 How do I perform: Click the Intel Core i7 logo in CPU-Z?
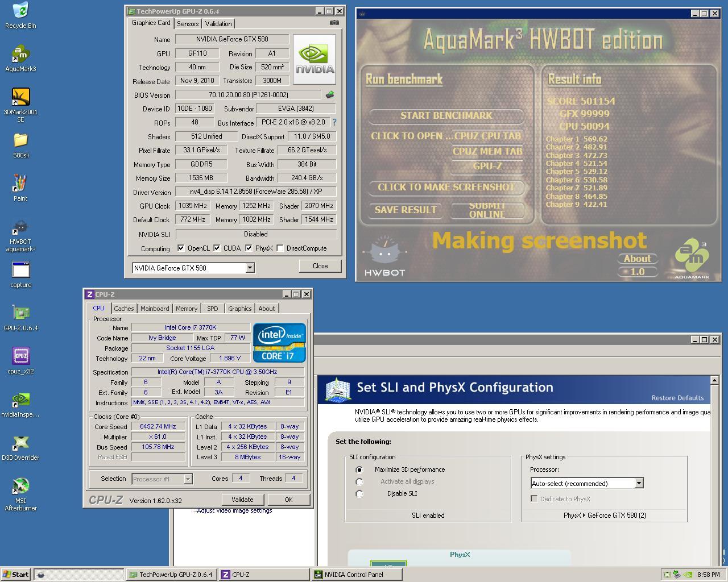tap(279, 343)
